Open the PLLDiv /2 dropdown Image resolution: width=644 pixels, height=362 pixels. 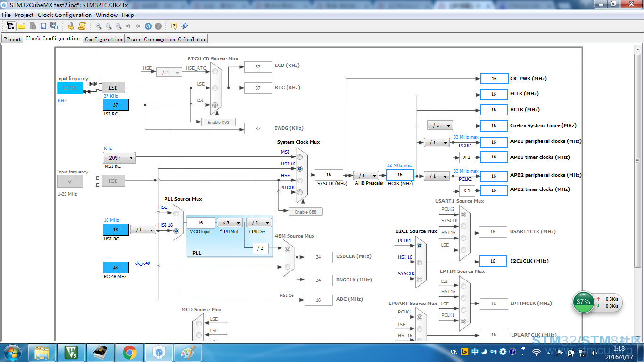pyautogui.click(x=259, y=222)
